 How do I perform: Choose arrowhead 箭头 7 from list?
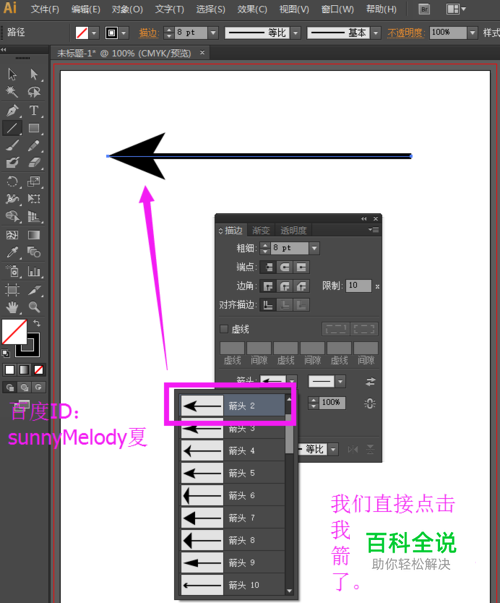coord(233,518)
